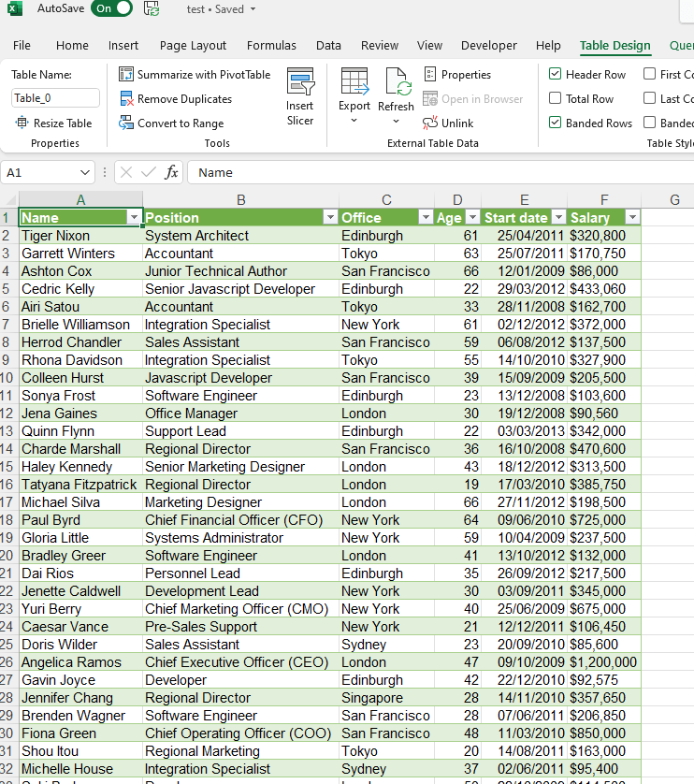
Task: Open the Page Layout tab
Action: (x=193, y=45)
